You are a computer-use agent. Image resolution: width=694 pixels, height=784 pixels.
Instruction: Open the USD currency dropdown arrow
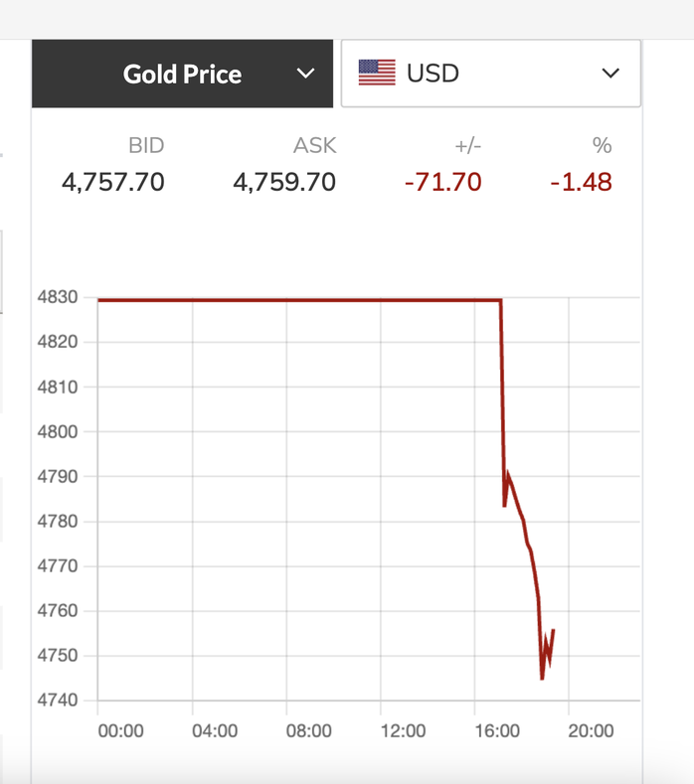(x=611, y=74)
